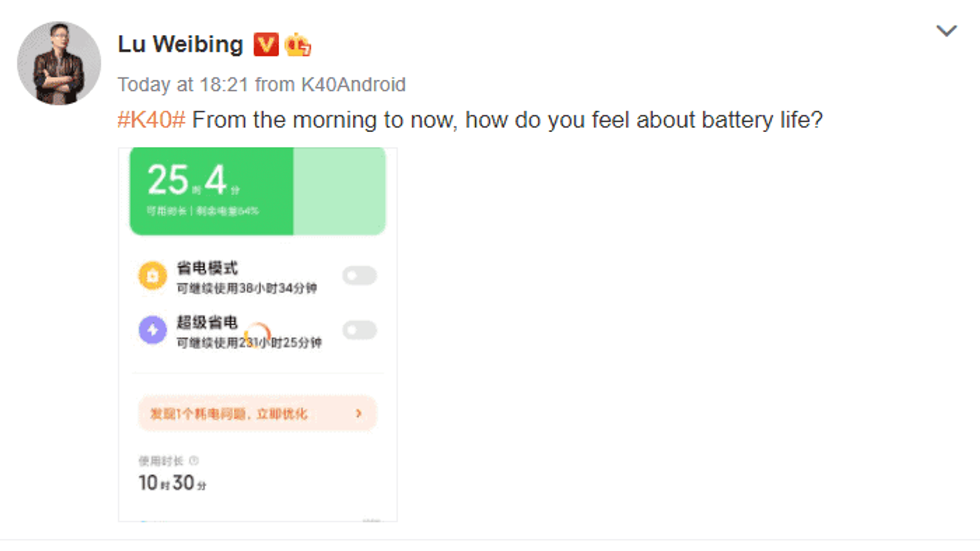
Task: Open the Lu Weibing profile name link
Action: coord(180,45)
